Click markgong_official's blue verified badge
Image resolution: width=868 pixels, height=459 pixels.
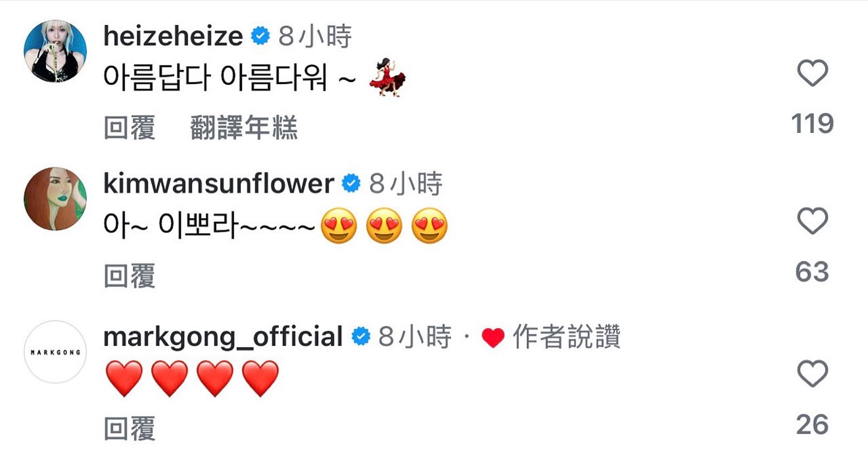click(x=361, y=336)
